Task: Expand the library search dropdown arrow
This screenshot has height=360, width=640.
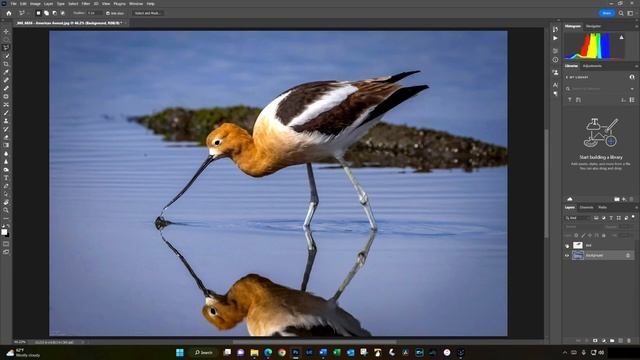Action: click(x=632, y=89)
